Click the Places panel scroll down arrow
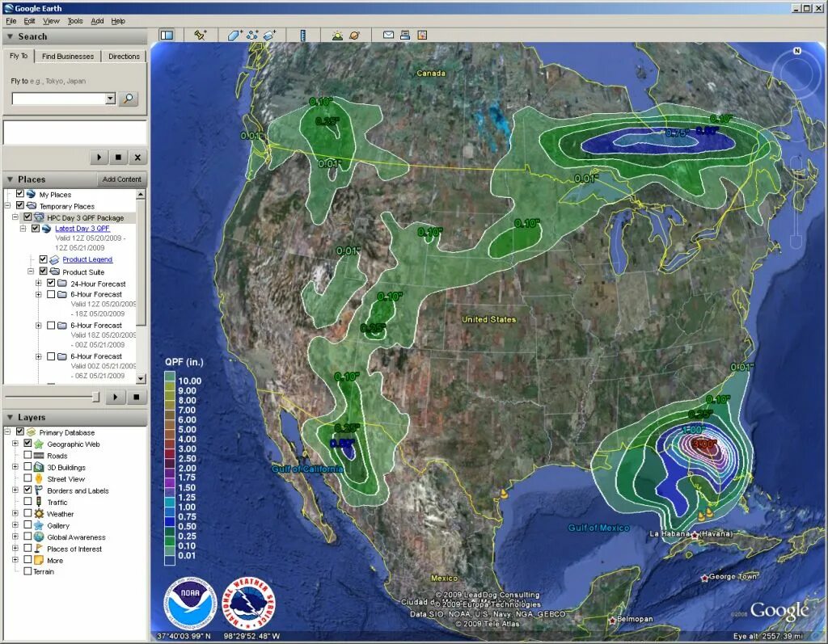828x644 pixels. pos(141,378)
